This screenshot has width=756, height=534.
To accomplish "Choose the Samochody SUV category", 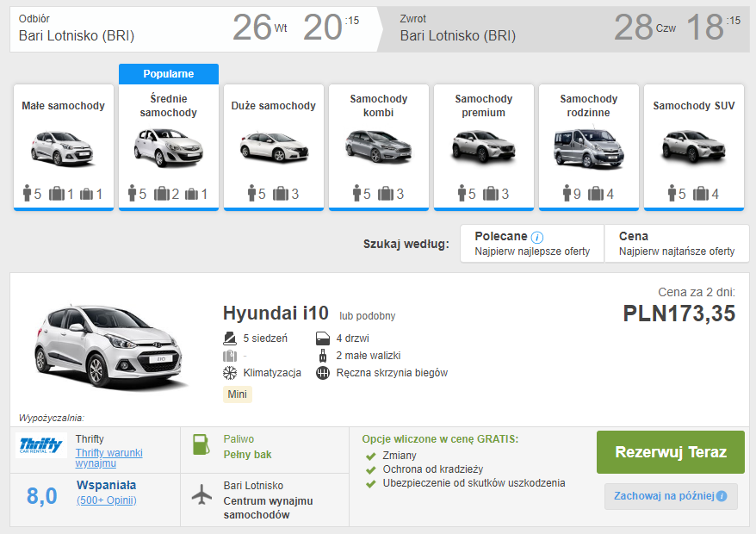I will [694, 146].
